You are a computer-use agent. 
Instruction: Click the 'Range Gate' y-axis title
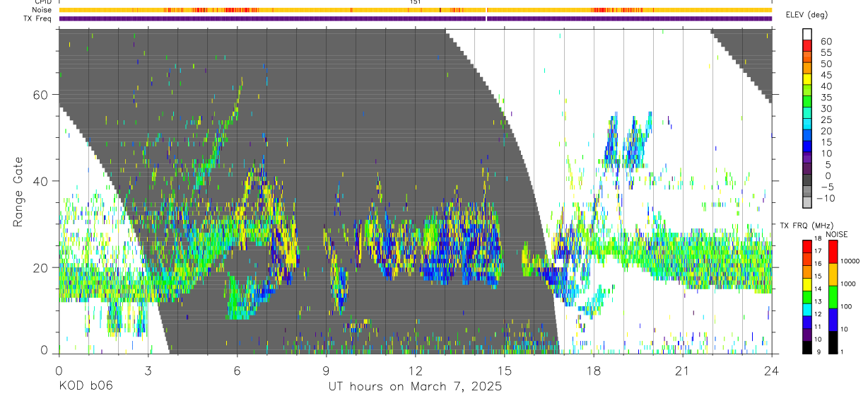(x=19, y=191)
